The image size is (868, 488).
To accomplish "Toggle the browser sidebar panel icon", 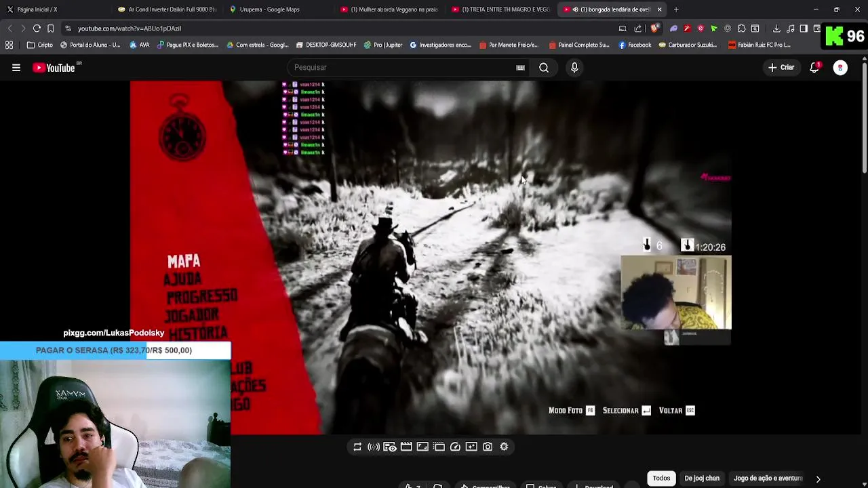I will (804, 28).
